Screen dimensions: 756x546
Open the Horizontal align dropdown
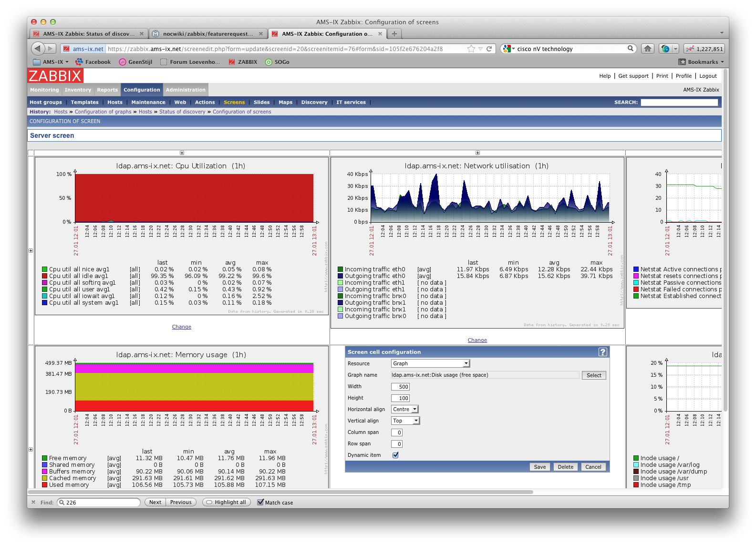click(404, 409)
